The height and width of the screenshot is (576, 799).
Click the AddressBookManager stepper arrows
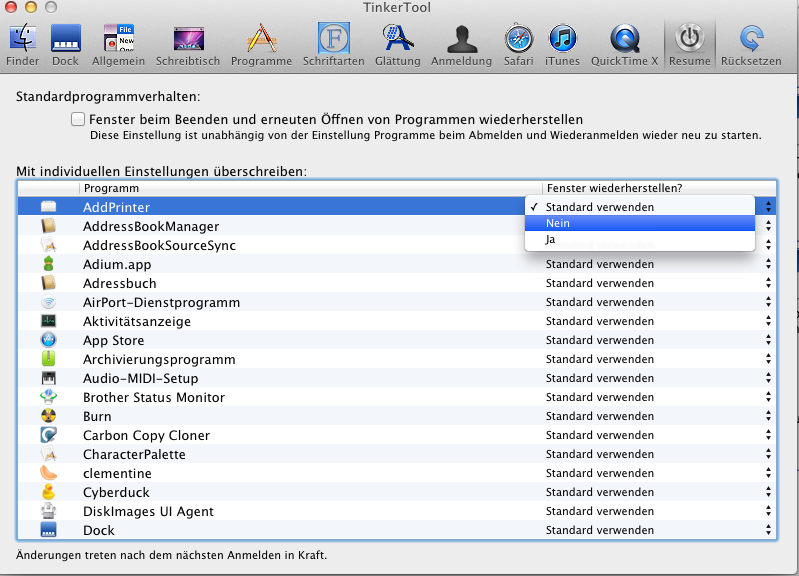point(768,226)
